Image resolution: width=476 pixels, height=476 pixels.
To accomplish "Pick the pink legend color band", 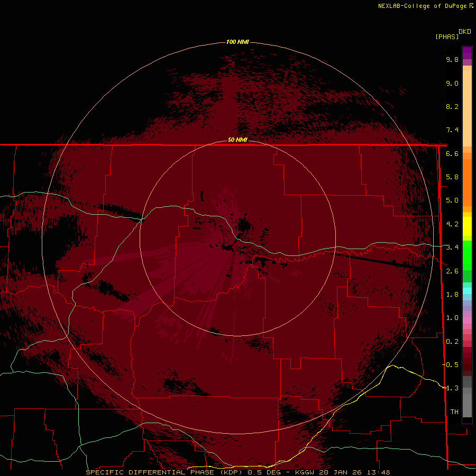I will [467, 321].
